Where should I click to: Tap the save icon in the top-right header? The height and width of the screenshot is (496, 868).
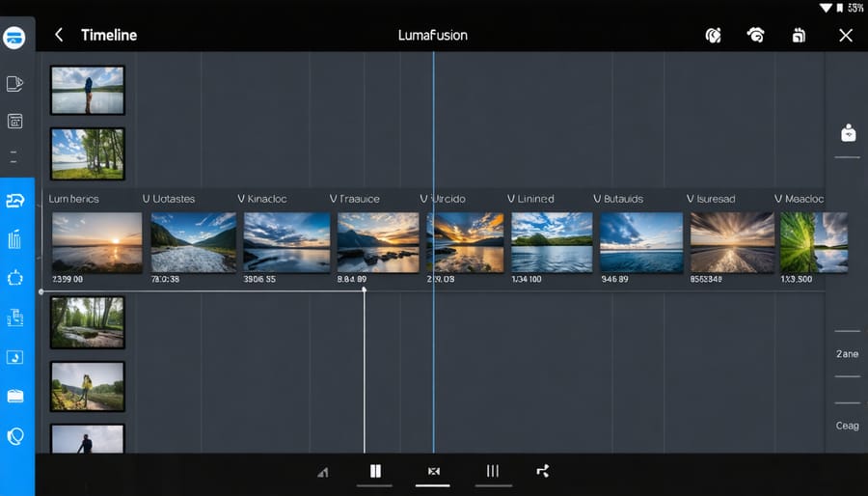point(799,36)
